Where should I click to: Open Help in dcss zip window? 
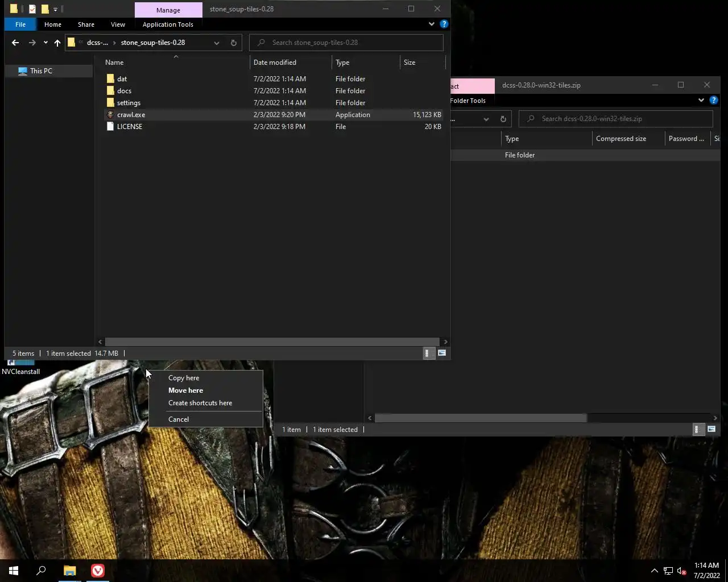(714, 100)
